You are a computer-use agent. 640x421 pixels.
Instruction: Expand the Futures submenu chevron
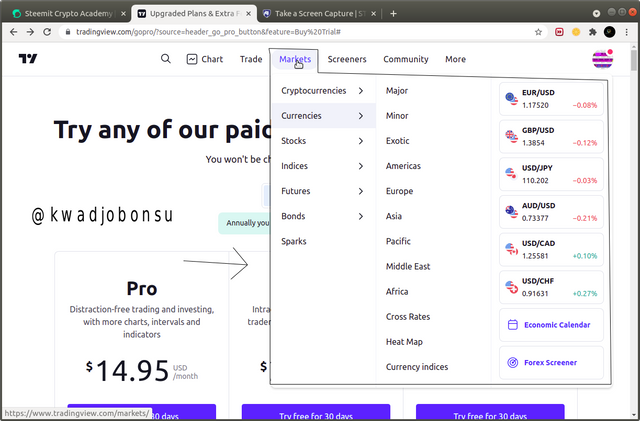point(361,191)
